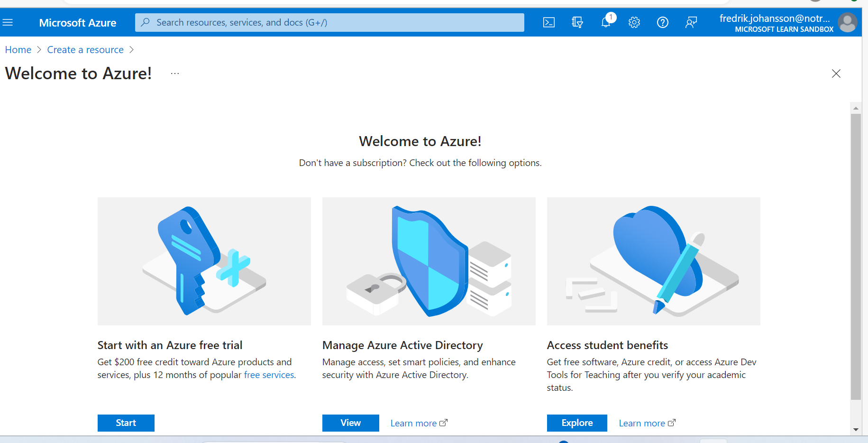Click the scroll up arrow of the pane
The height and width of the screenshot is (443, 868).
[x=856, y=108]
